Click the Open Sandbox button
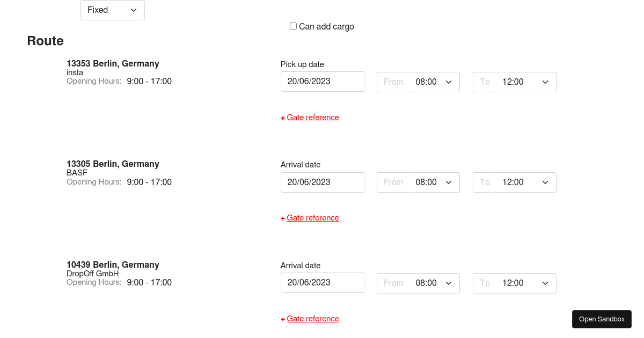 click(x=602, y=319)
